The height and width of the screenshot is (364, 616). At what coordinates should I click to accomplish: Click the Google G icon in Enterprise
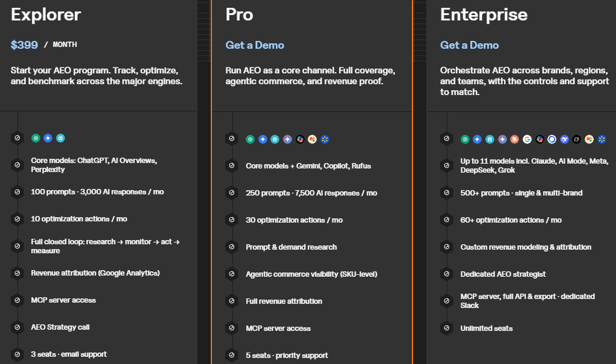coord(527,140)
